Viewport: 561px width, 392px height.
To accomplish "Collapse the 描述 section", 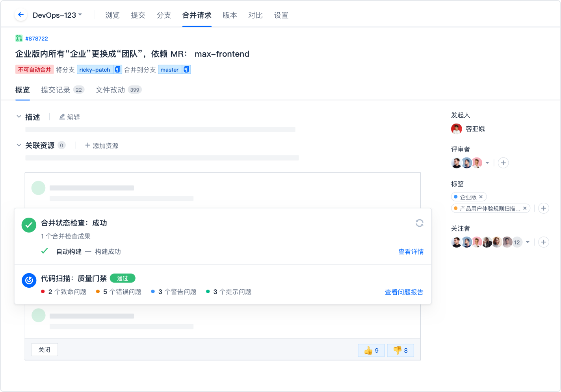I will (x=19, y=117).
